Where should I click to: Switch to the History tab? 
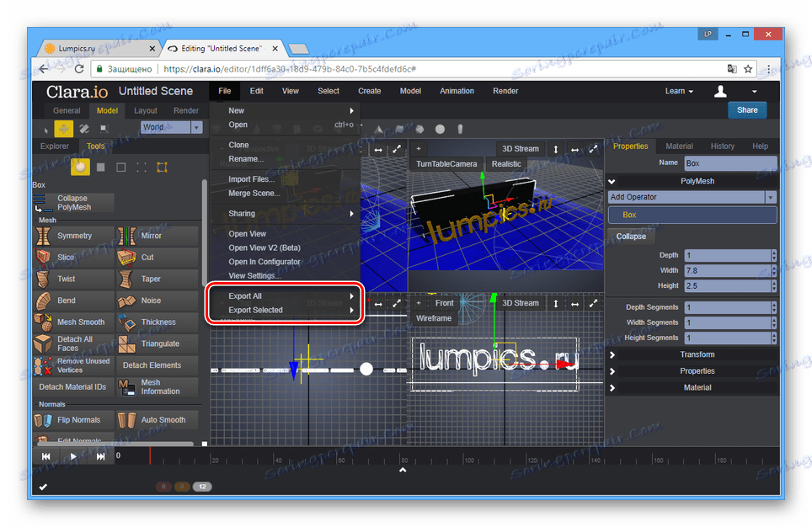click(x=723, y=146)
